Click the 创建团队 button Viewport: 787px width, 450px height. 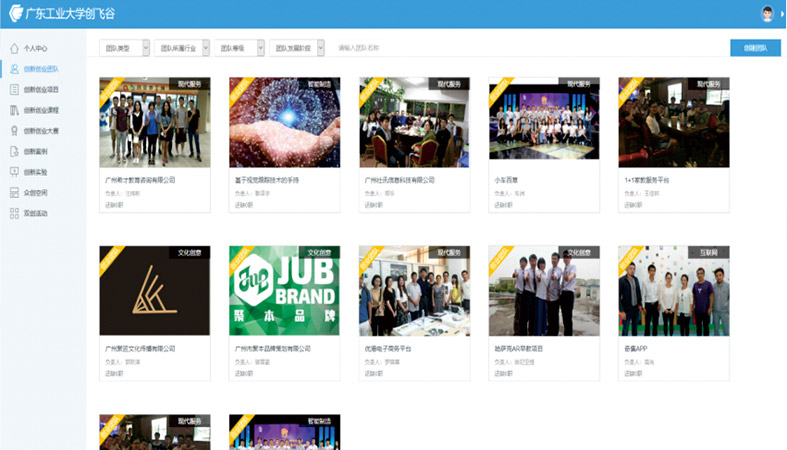(x=755, y=48)
